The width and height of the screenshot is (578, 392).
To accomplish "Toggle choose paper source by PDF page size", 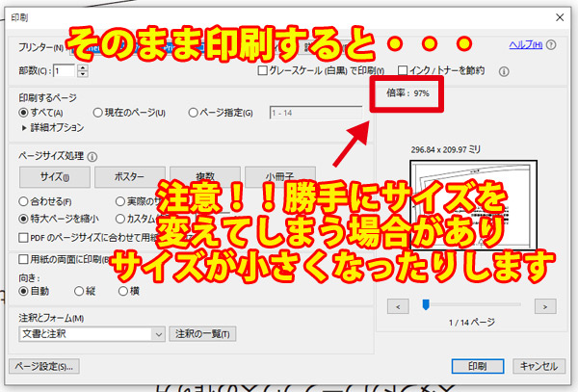I will [x=23, y=238].
